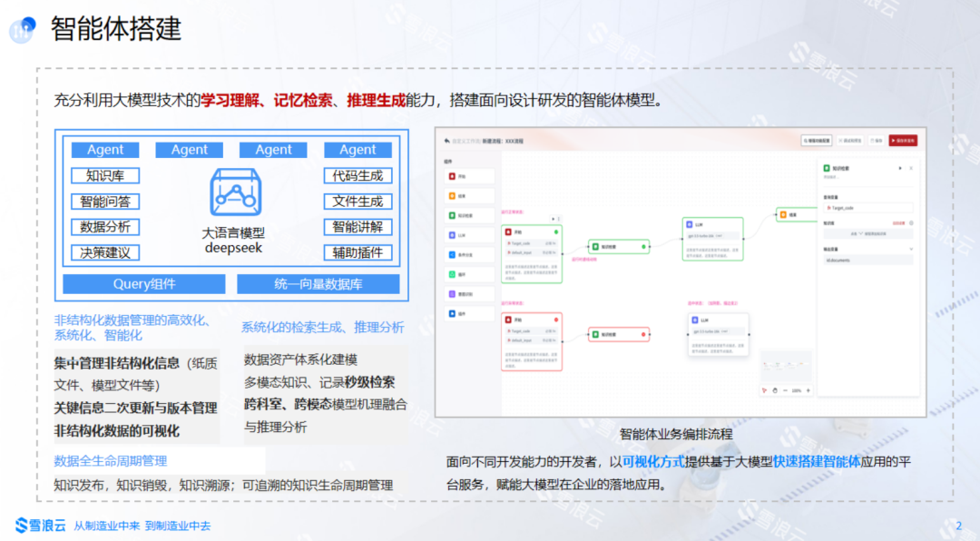The image size is (980, 541).
Task: Click the id.documents output field
Action: (x=868, y=261)
